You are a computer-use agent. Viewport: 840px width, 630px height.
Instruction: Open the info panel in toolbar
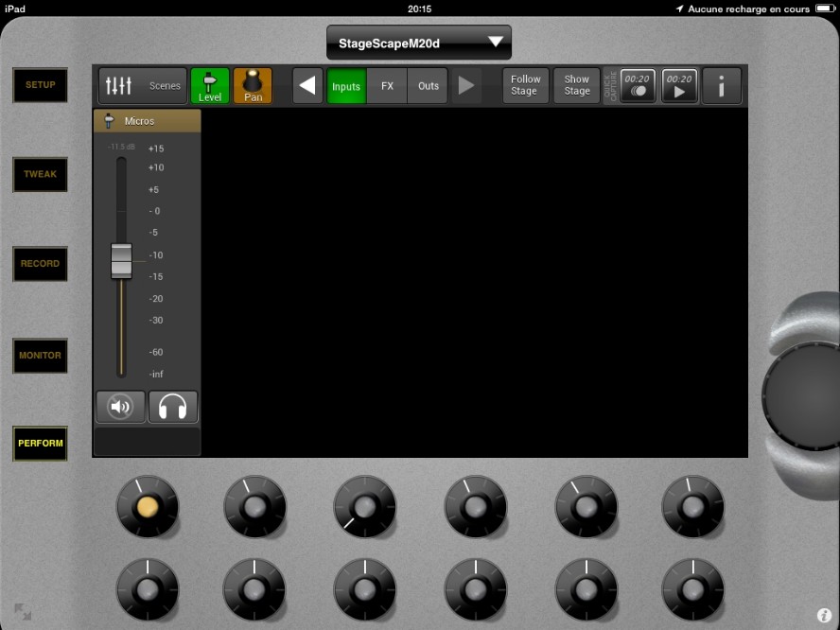tap(722, 86)
